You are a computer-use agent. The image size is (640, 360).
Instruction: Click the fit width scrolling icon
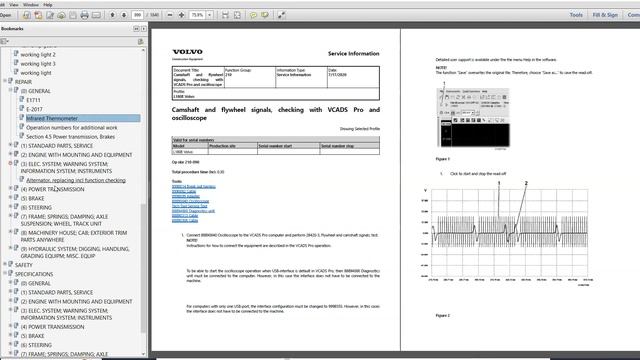coord(225,15)
